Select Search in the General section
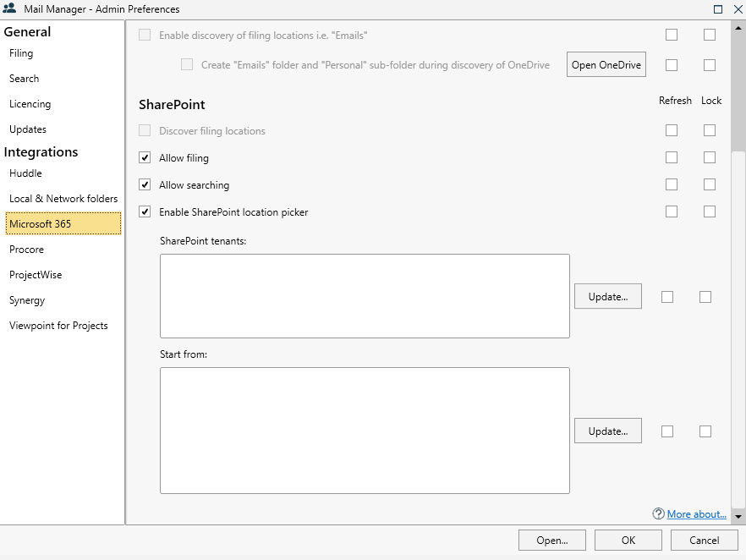Screen dimensions: 746x560 pos(24,79)
